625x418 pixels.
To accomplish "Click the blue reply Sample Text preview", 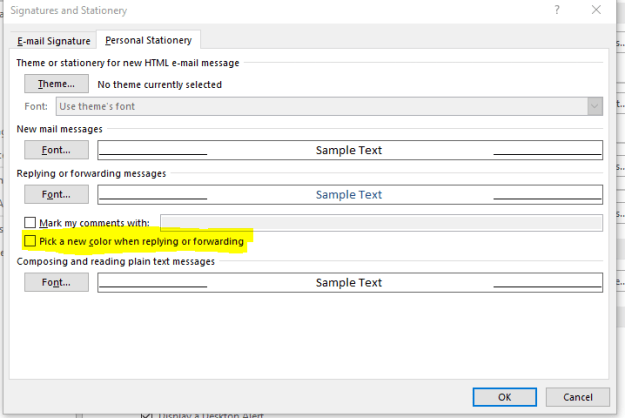I will 350,195.
